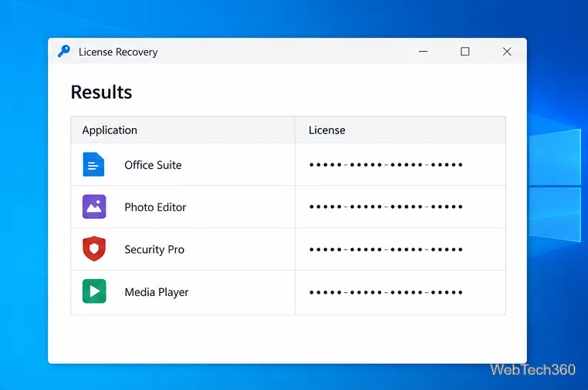Select the Media Player green play icon
588x390 pixels.
(94, 291)
